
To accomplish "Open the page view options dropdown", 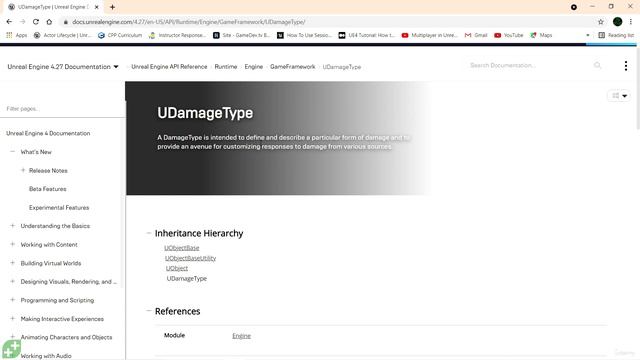I will pos(619,96).
